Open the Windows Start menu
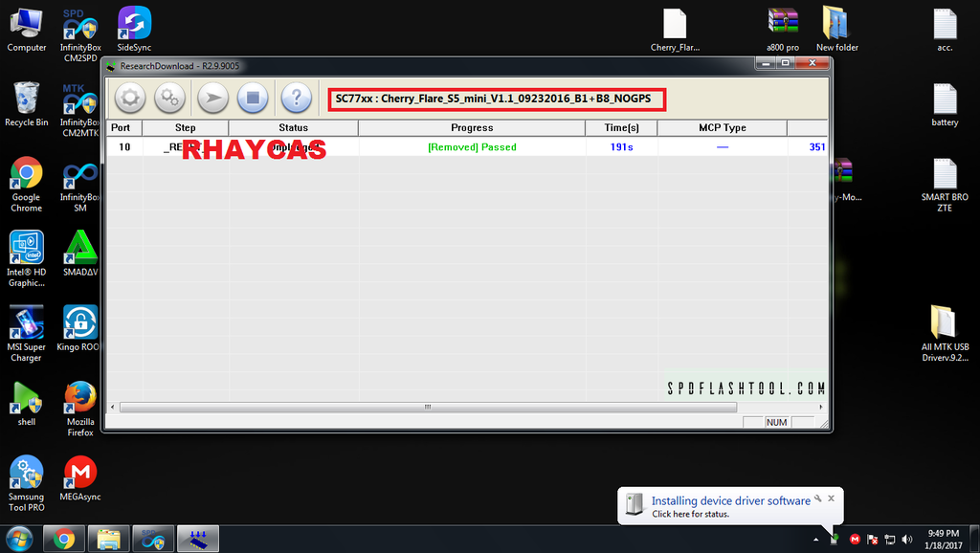 click(x=18, y=539)
